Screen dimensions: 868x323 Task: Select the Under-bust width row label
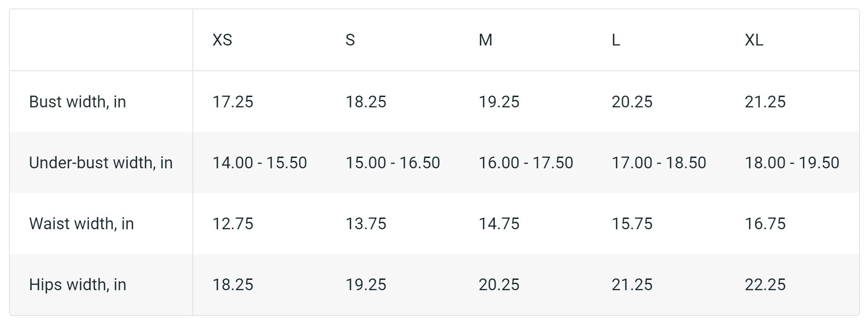click(x=101, y=163)
